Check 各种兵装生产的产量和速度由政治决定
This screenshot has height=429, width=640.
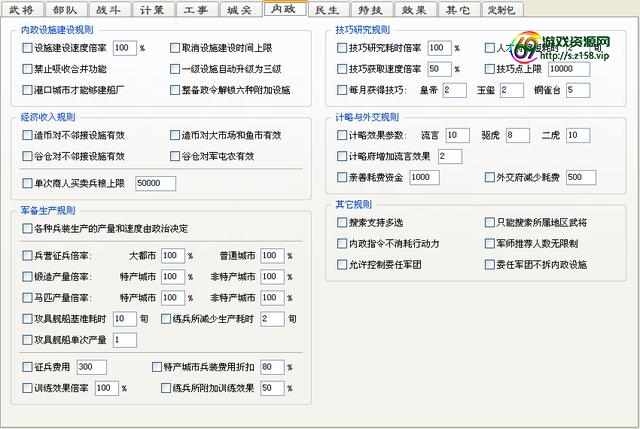point(27,229)
